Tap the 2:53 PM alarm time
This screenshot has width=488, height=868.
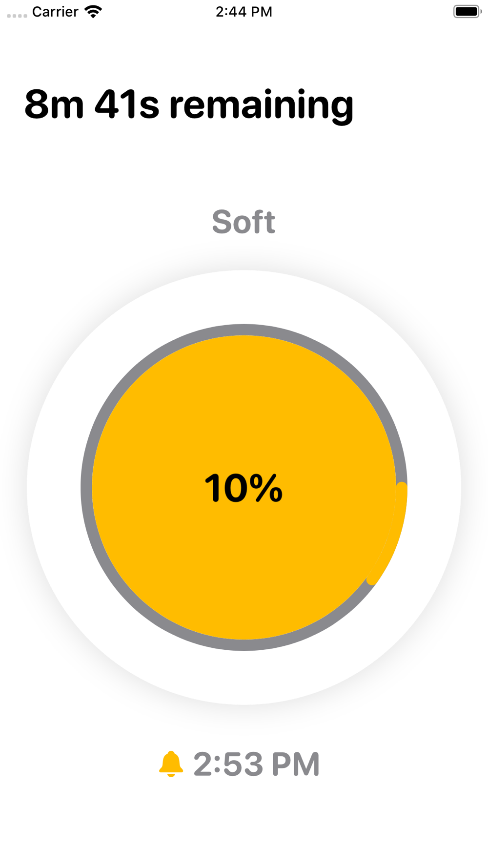[x=256, y=764]
